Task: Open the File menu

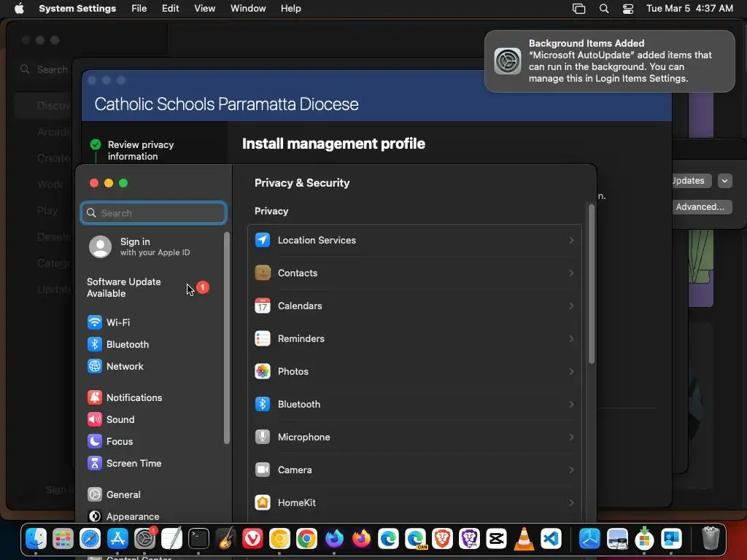Action: (x=139, y=9)
